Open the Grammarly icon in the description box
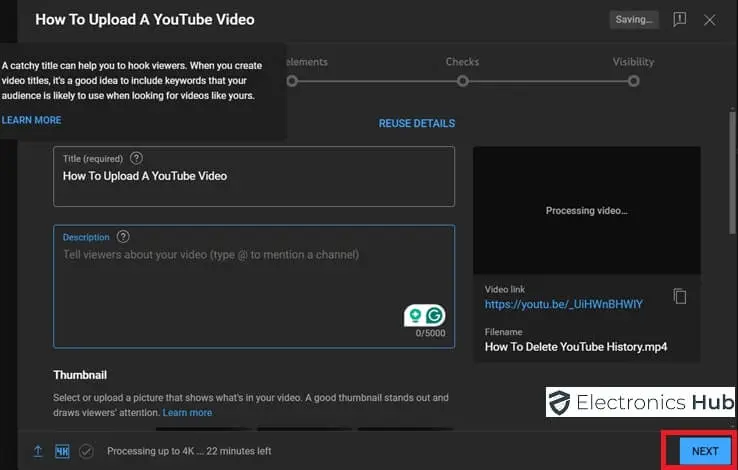This screenshot has width=738, height=470. pyautogui.click(x=434, y=315)
